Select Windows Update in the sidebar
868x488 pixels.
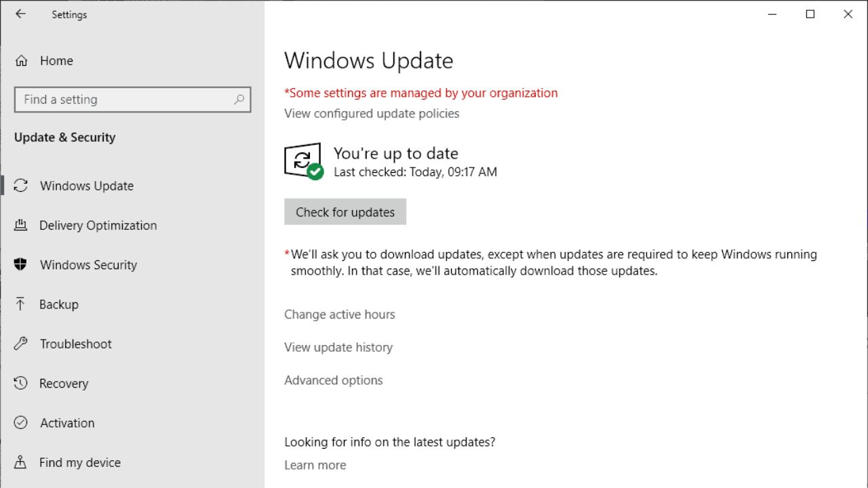pyautogui.click(x=87, y=186)
